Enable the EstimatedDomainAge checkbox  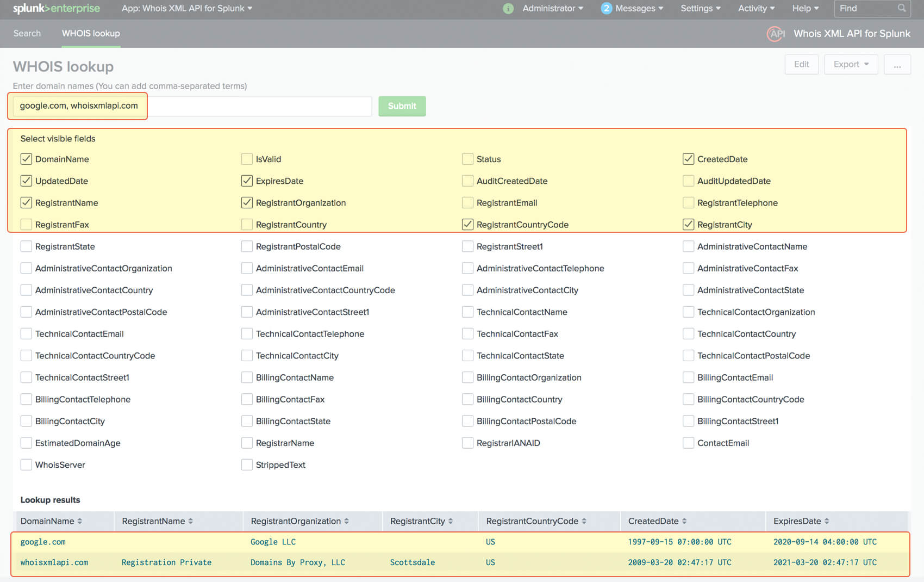coord(26,443)
